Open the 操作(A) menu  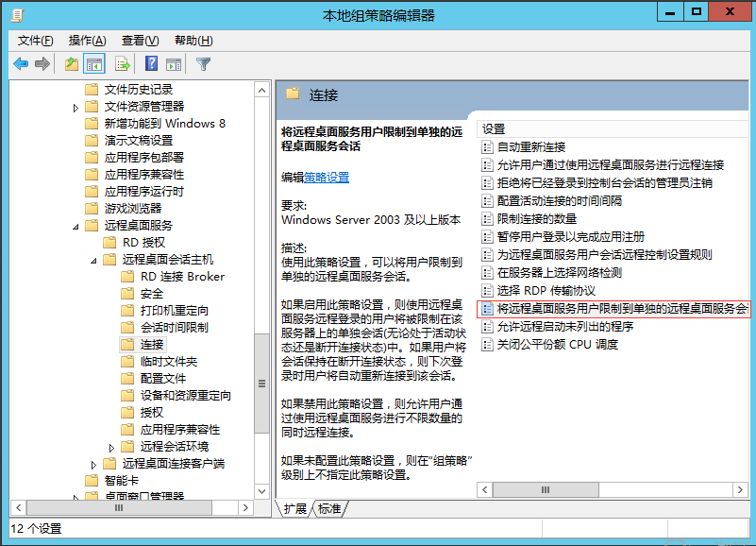(87, 41)
